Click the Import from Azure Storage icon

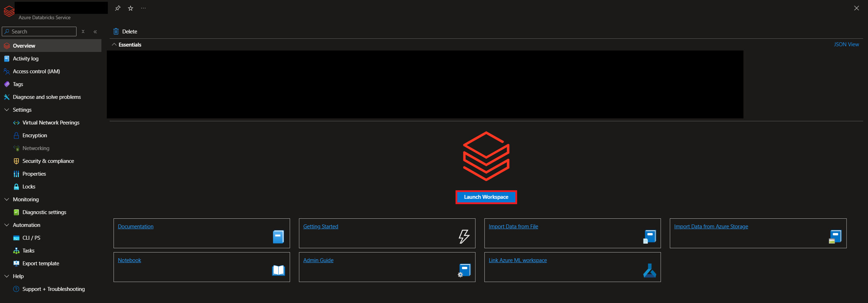(835, 237)
